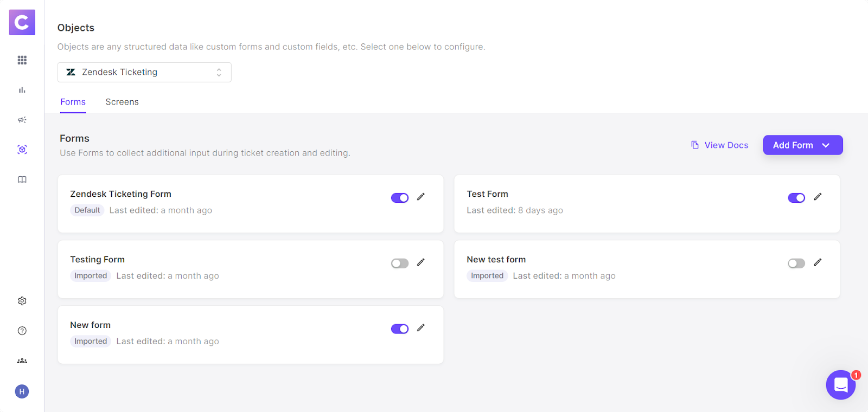Viewport: 868px width, 412px height.
Task: Open the team members icon
Action: coord(22,360)
